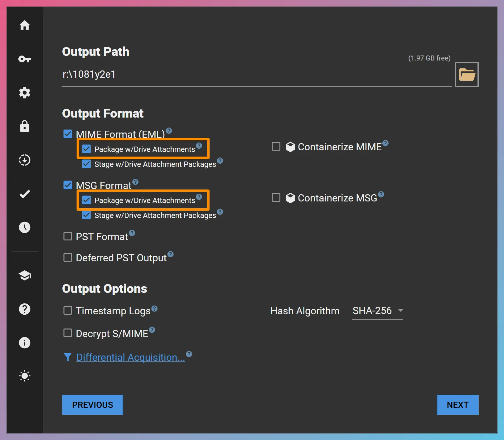Click help tooltip icon beside Decrypt S/MIME

pyautogui.click(x=152, y=330)
